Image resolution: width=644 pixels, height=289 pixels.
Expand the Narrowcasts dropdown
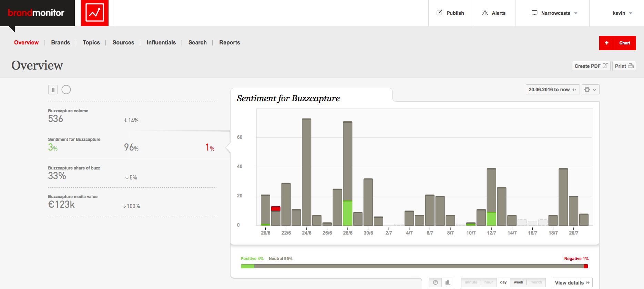pos(554,13)
